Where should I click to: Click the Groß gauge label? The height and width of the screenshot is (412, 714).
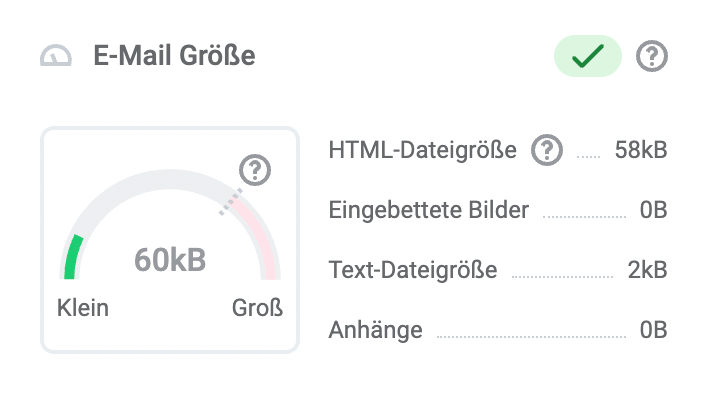(257, 308)
